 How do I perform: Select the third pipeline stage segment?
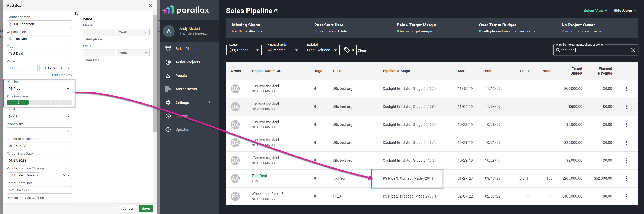click(34, 102)
